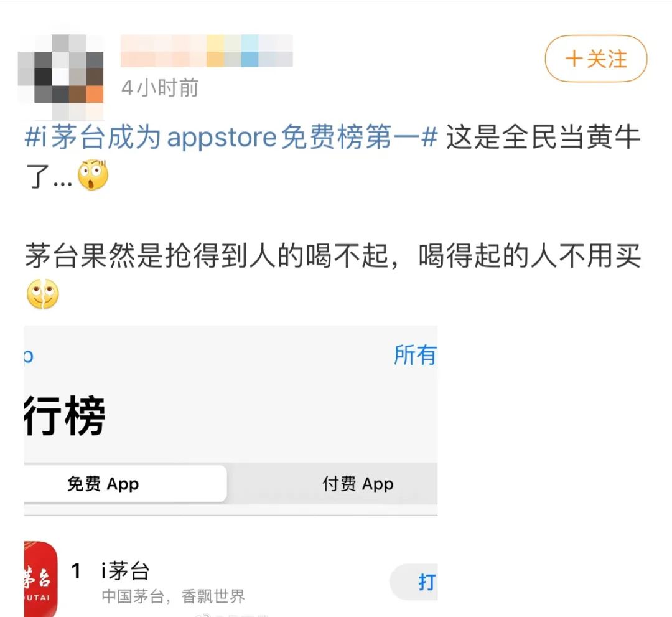Click the cracked face emoji
The image size is (672, 617).
pos(43,294)
